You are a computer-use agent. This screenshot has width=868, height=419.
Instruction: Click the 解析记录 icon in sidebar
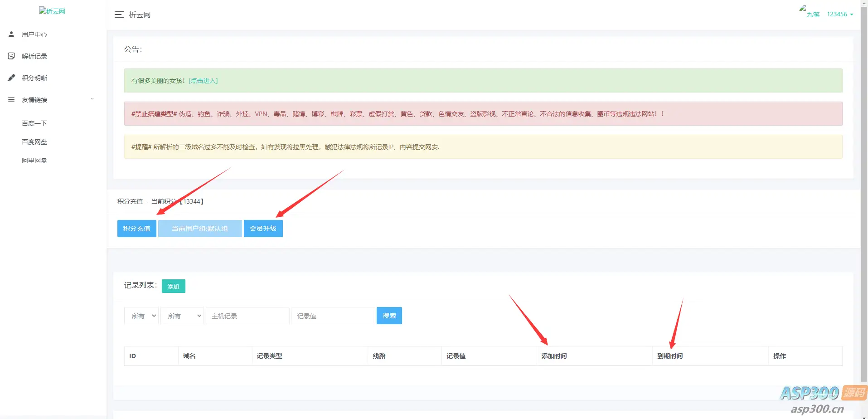pyautogui.click(x=11, y=56)
